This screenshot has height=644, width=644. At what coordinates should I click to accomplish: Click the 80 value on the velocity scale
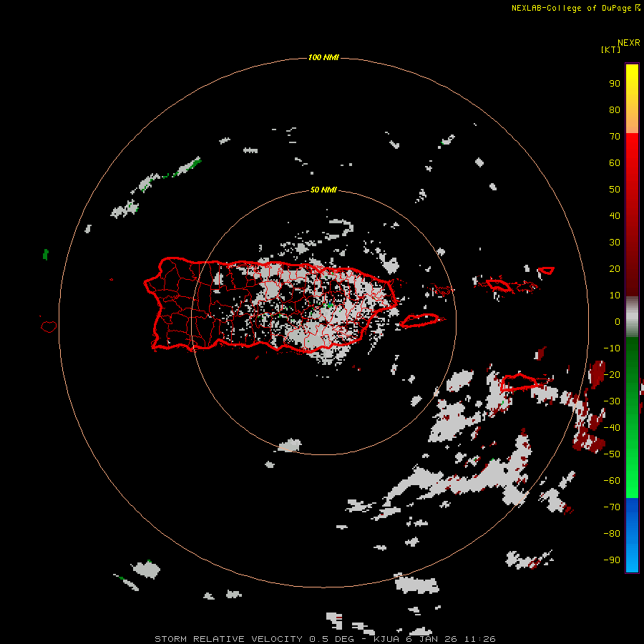(x=615, y=109)
